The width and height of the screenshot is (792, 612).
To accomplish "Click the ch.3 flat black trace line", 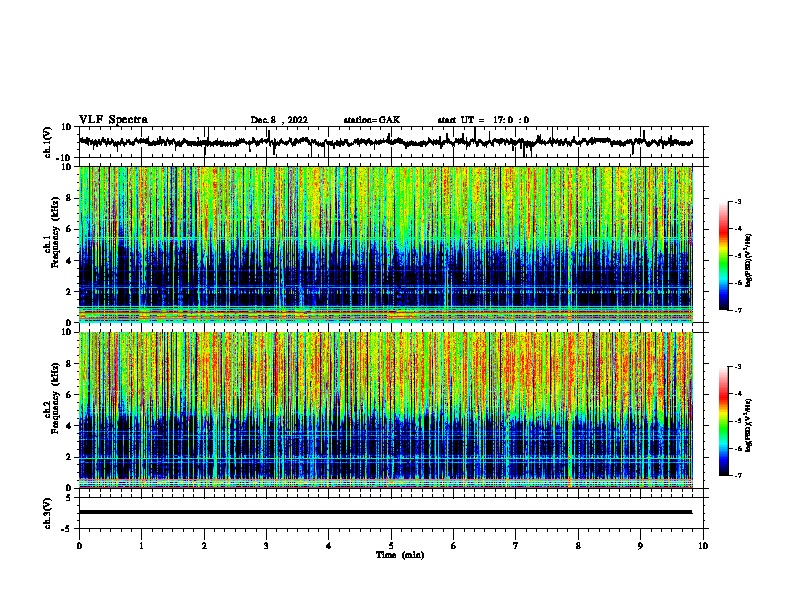I will [385, 512].
